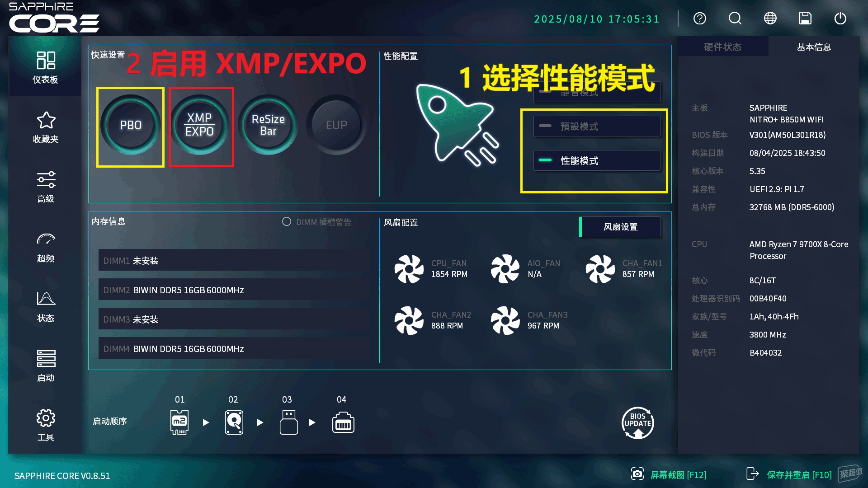Click the search magnifier icon

click(x=735, y=19)
